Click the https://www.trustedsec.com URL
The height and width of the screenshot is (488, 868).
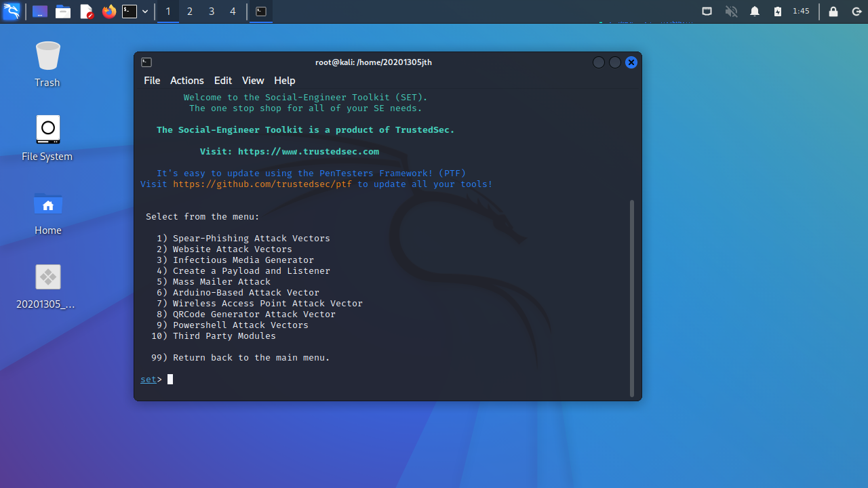click(x=309, y=152)
